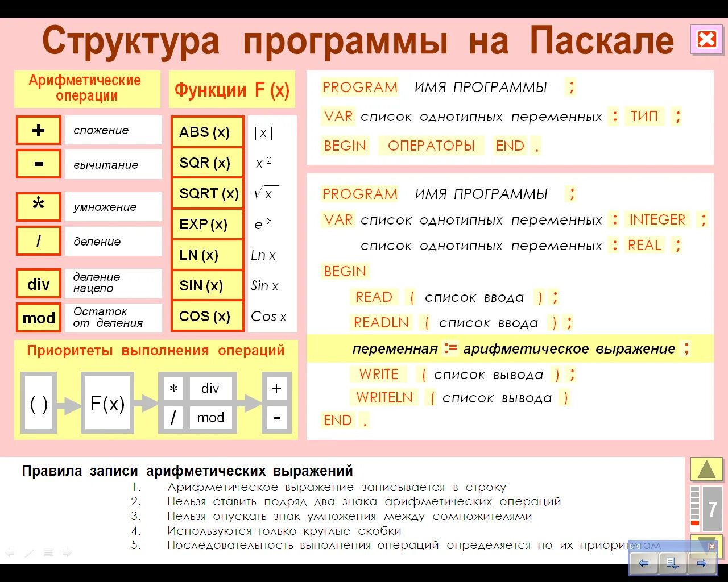Click the F(x) block in priorities diagram
Screen dimensions: 728x582
pos(107,404)
